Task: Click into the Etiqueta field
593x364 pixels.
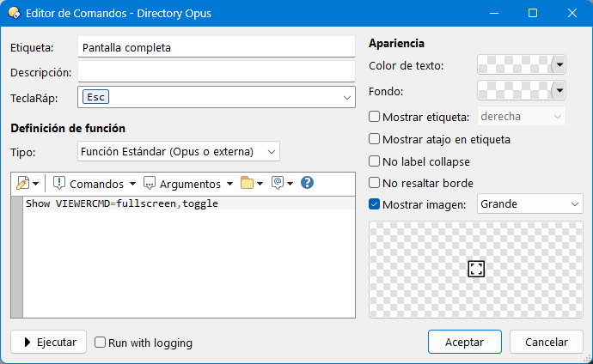Action: click(x=217, y=47)
